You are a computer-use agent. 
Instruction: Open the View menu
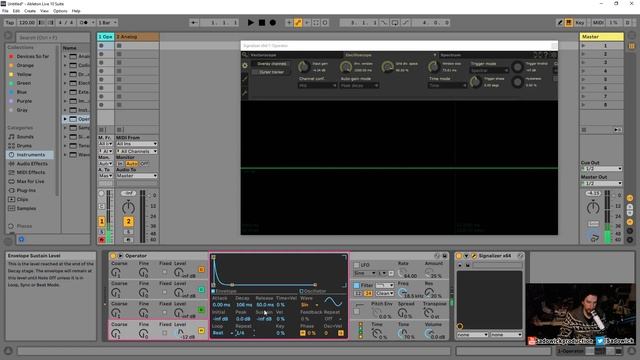[44, 11]
